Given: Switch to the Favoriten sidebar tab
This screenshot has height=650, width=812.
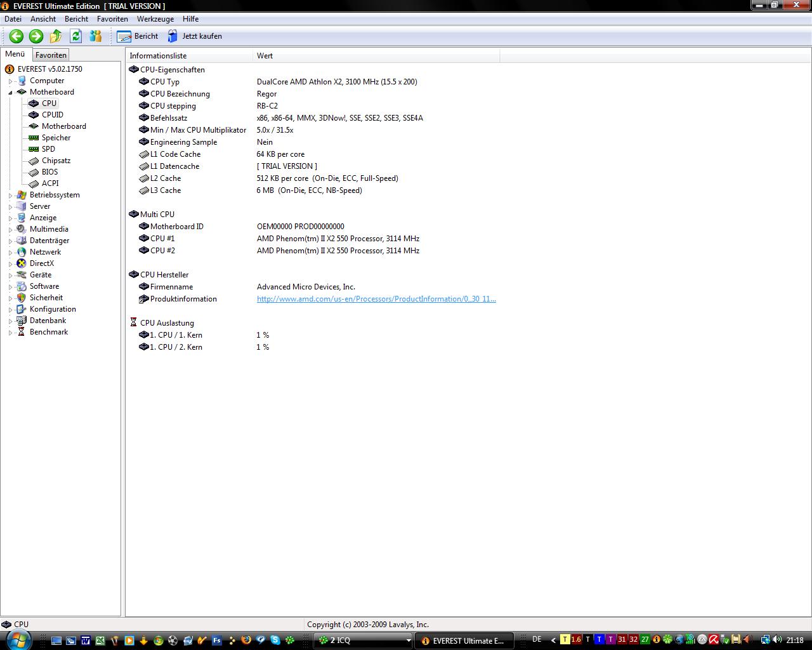Looking at the screenshot, I should 51,55.
